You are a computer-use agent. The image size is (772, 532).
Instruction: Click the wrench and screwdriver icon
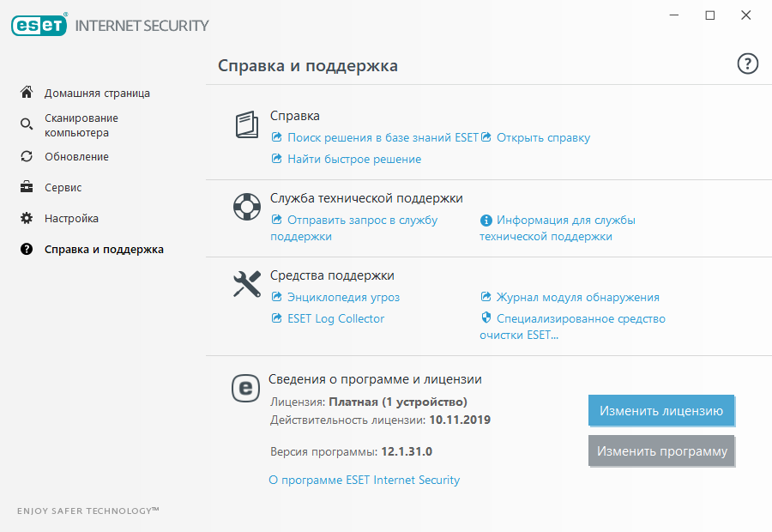(247, 284)
